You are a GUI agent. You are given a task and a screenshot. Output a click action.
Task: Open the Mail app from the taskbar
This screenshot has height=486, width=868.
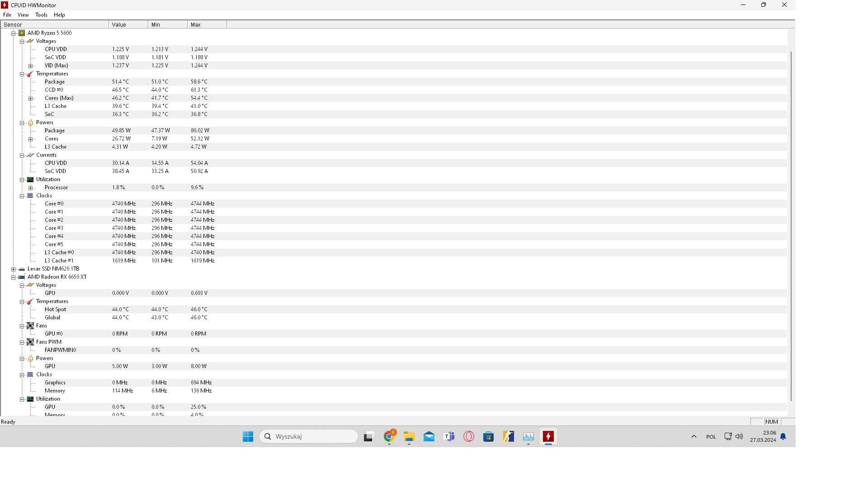click(x=429, y=436)
